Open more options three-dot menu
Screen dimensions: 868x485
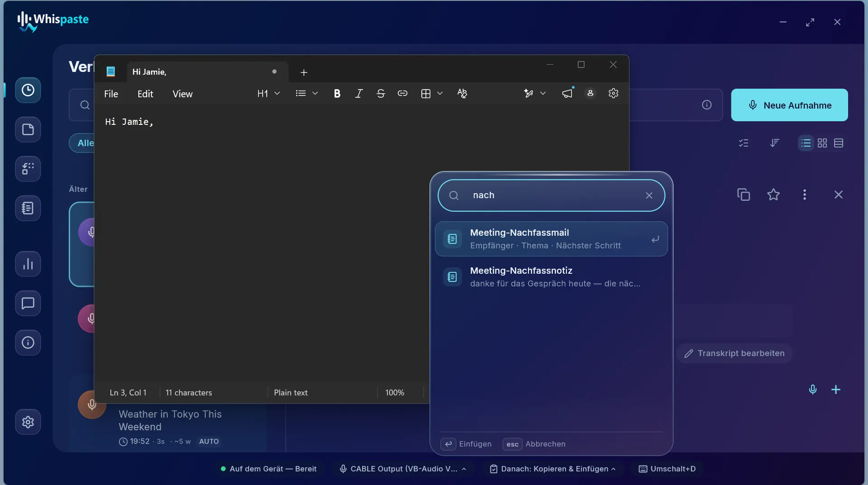804,195
